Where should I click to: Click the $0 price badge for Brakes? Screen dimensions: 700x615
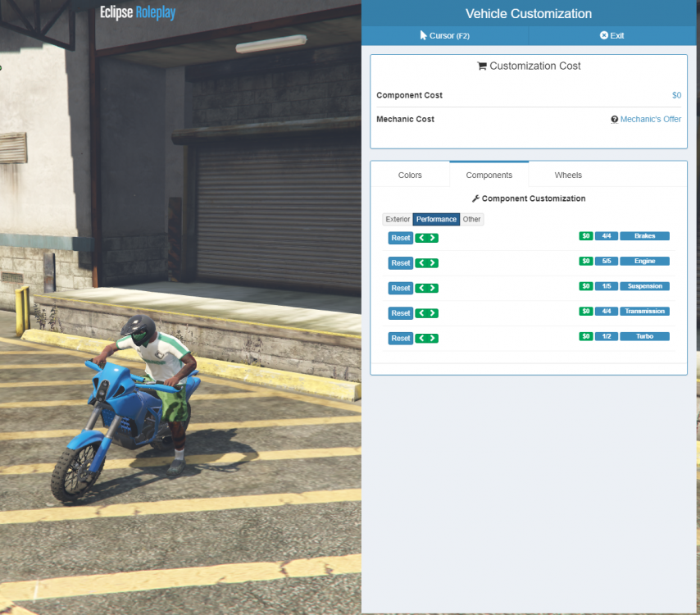586,236
